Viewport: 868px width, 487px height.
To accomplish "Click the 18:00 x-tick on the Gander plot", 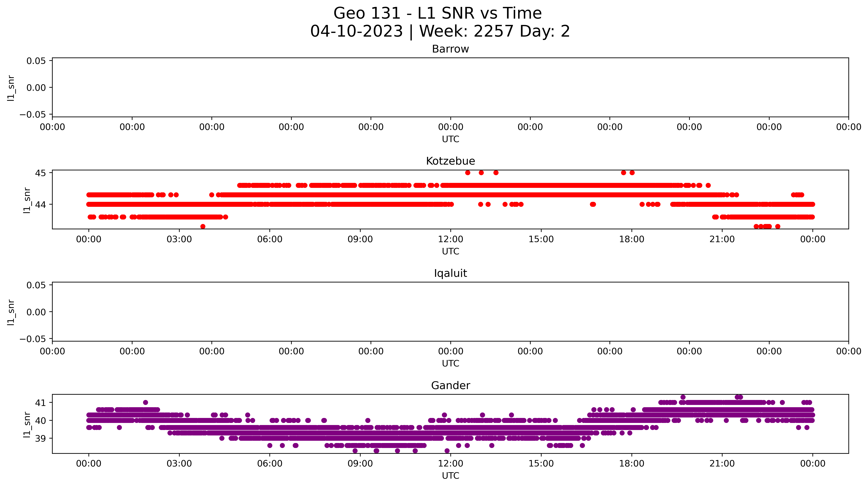I will pyautogui.click(x=631, y=463).
